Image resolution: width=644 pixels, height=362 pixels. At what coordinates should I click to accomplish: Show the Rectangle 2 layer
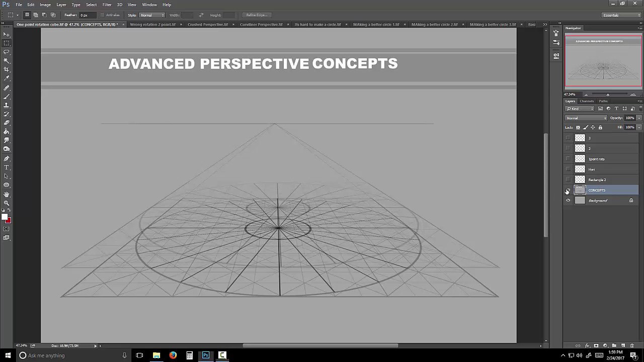coord(568,179)
